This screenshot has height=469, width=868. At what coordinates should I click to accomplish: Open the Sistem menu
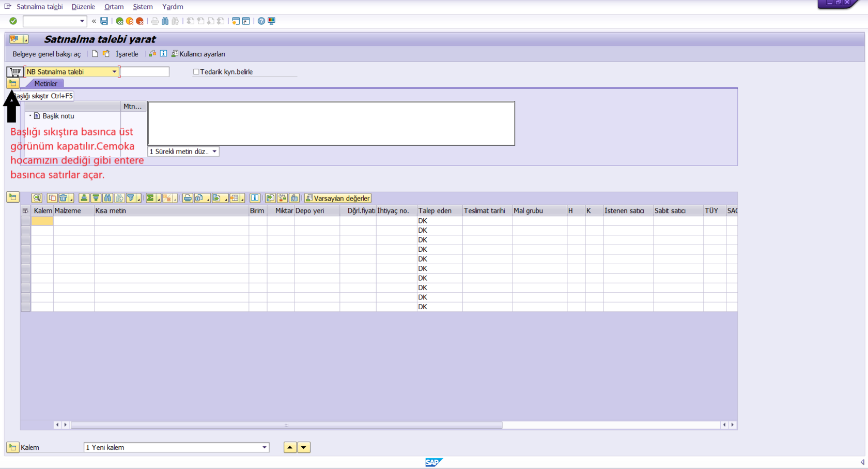click(x=143, y=7)
